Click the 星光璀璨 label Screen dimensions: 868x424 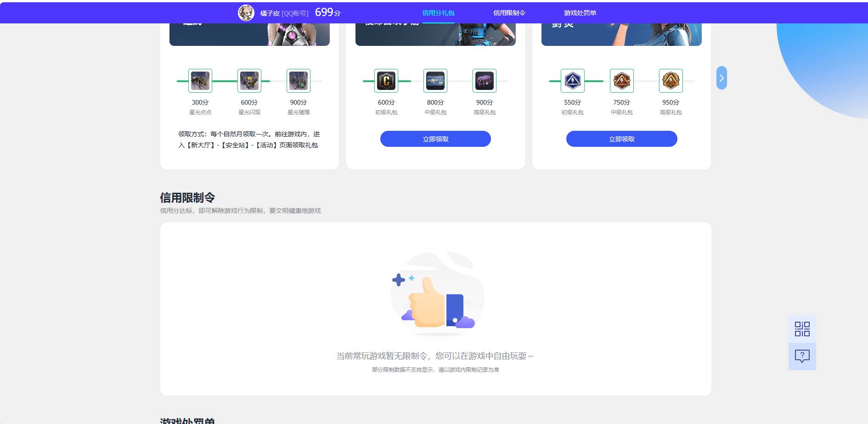pyautogui.click(x=299, y=112)
